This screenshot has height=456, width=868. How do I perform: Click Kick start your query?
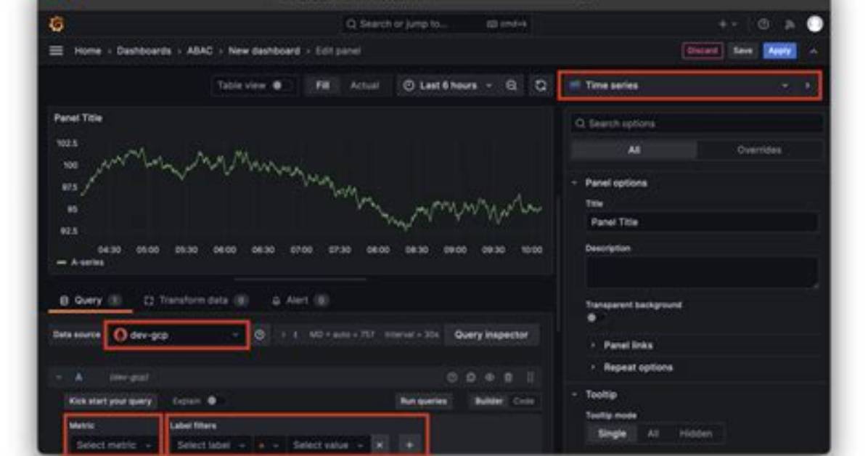pyautogui.click(x=110, y=401)
